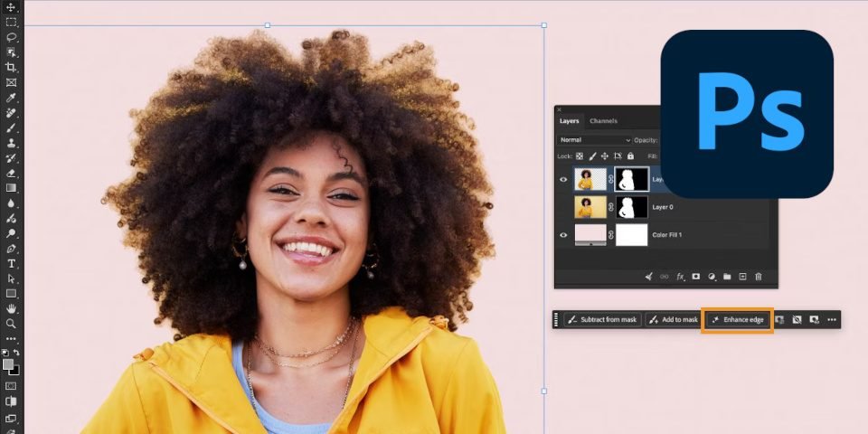Click Add layer mask icon
Image resolution: width=868 pixels, height=434 pixels.
pos(696,277)
